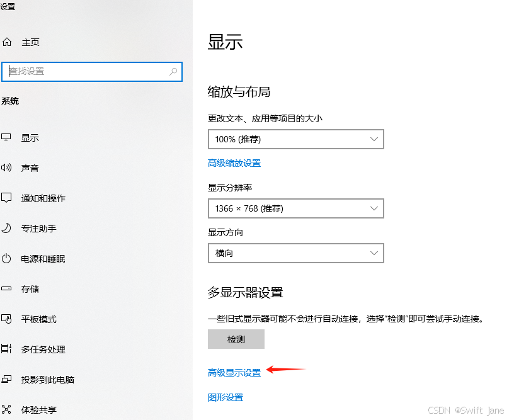Click the 系统 sidebar heading

pyautogui.click(x=10, y=101)
